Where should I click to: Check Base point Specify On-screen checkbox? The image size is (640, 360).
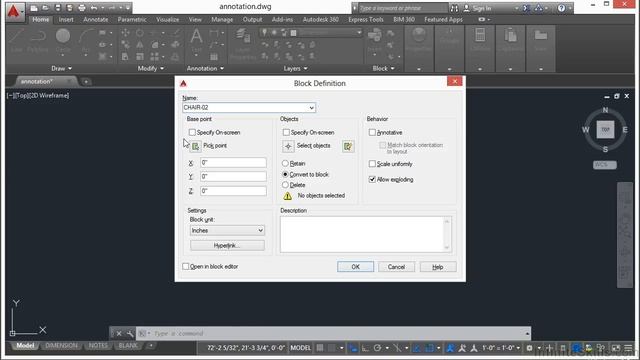click(192, 132)
